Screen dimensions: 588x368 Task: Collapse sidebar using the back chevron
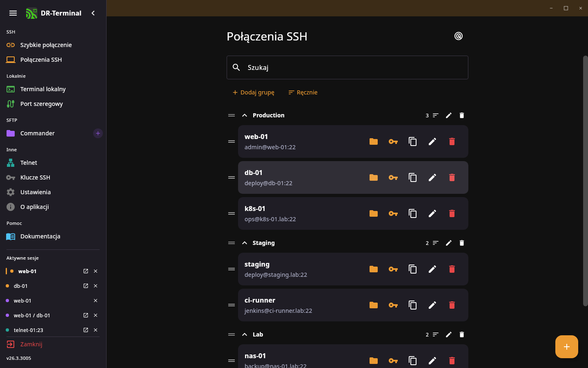[93, 13]
